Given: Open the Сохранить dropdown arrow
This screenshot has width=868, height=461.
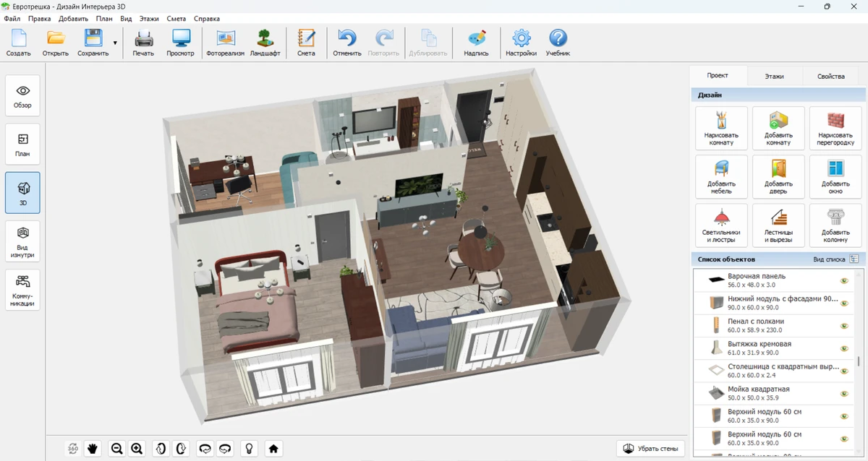Looking at the screenshot, I should 115,43.
